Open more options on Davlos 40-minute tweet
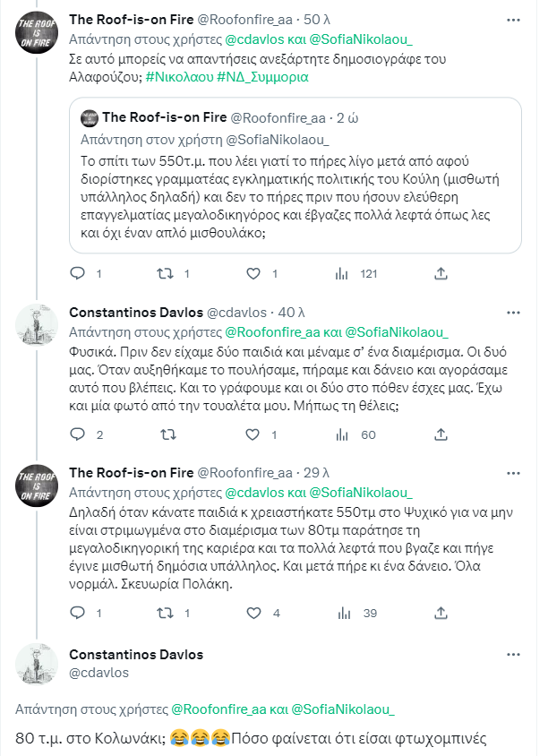 point(513,313)
